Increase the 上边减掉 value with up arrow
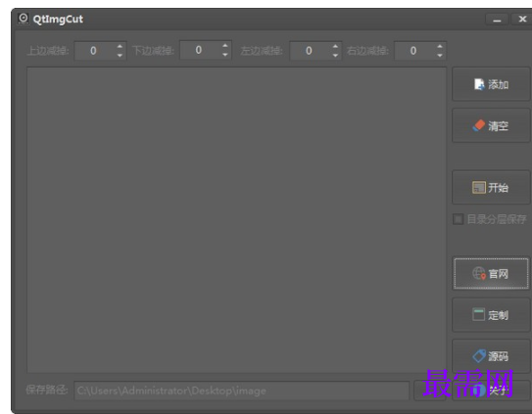 click(120, 46)
